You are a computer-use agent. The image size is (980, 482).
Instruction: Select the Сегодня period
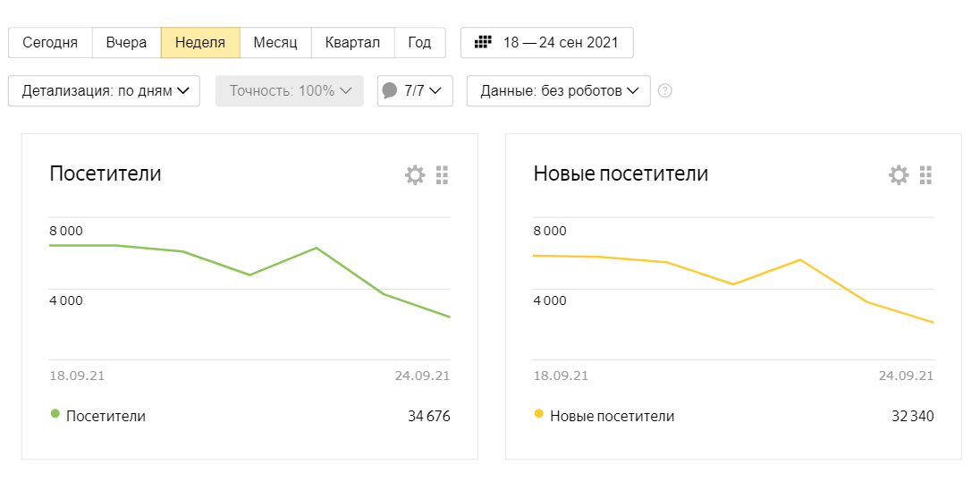pos(50,43)
